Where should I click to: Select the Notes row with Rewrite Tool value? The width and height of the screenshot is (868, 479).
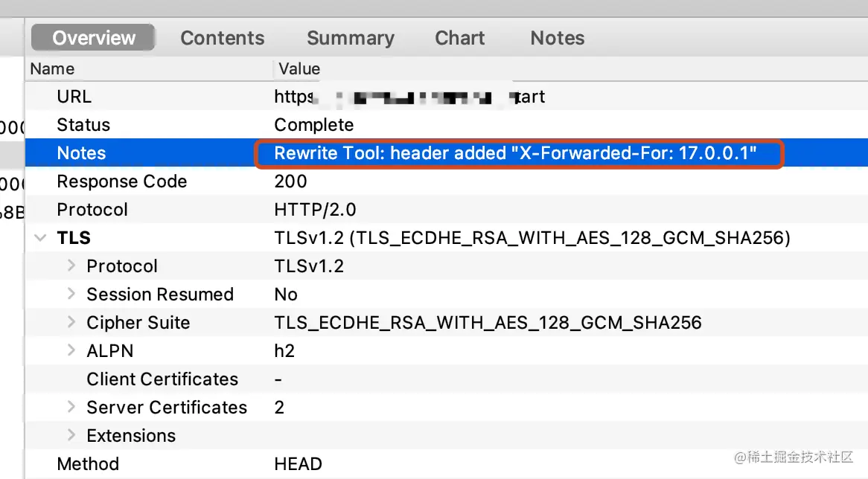point(446,152)
